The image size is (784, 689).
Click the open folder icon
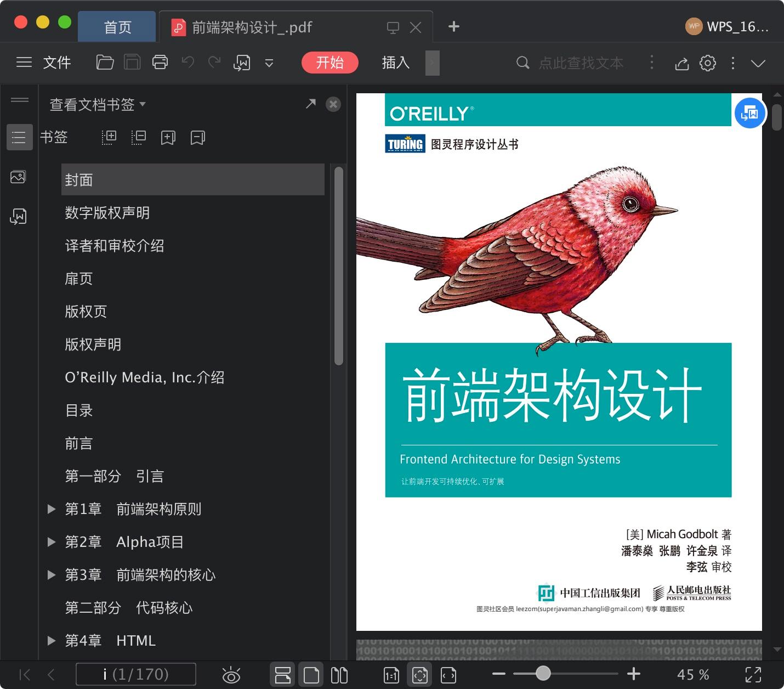click(105, 63)
